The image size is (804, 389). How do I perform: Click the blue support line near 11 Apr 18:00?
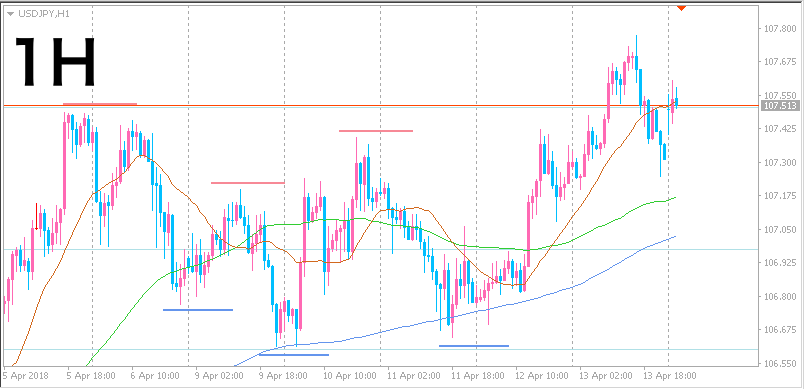(474, 346)
